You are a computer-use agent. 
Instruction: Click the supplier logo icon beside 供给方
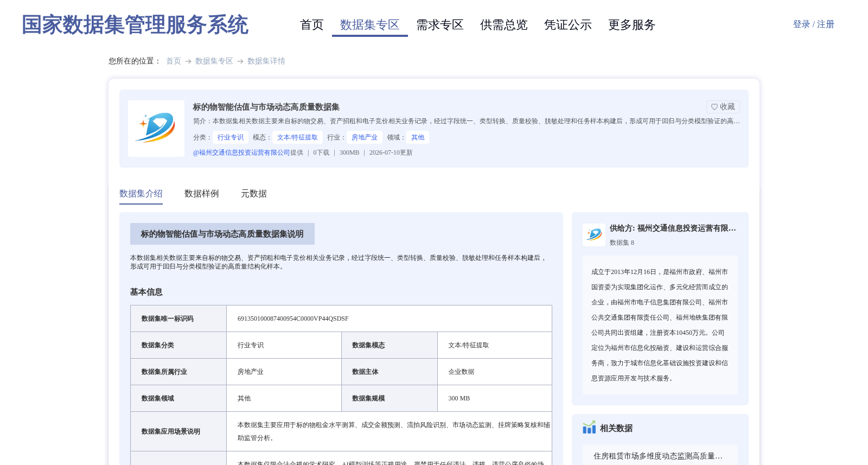(x=594, y=235)
